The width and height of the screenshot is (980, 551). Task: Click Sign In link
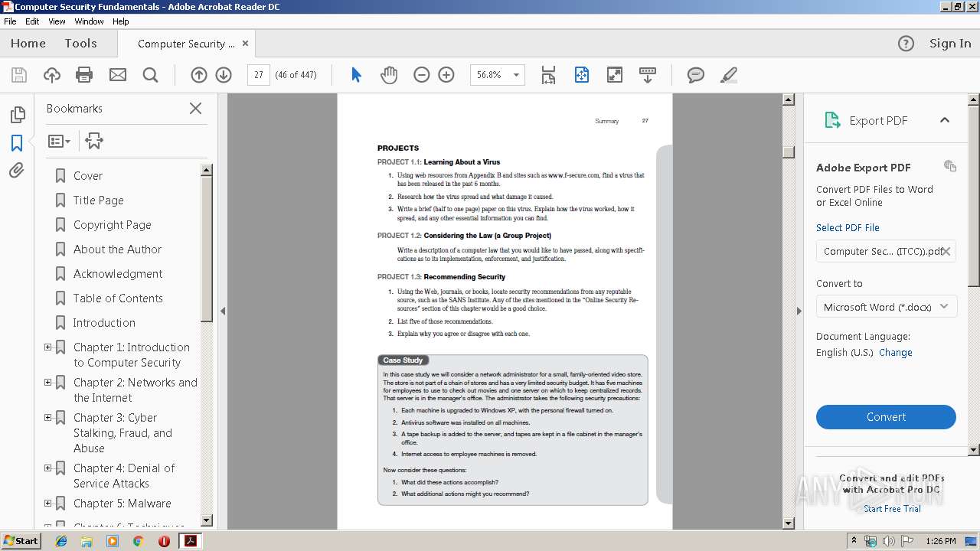[950, 44]
